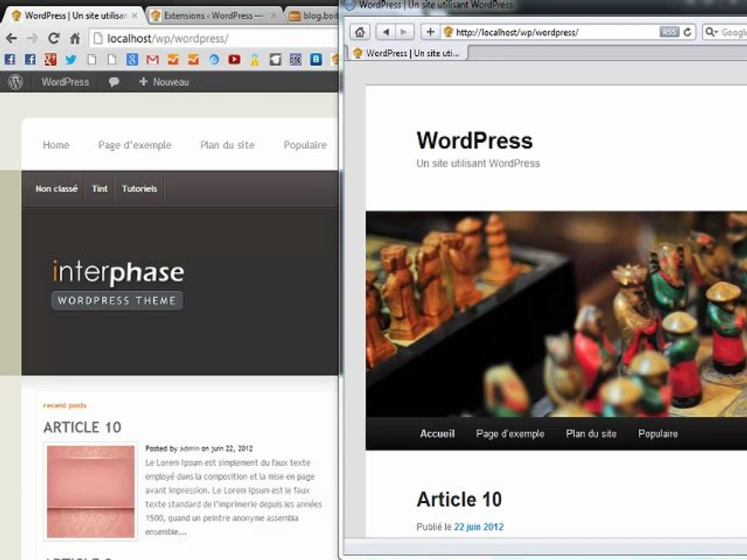747x560 pixels.
Task: Open the Nouveau menu in admin bar
Action: pyautogui.click(x=164, y=82)
